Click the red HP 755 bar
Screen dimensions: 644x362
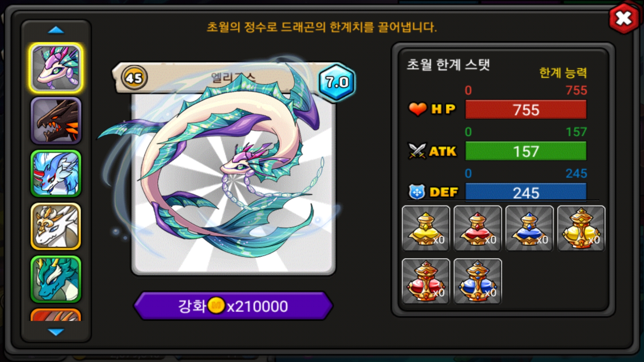(x=526, y=110)
